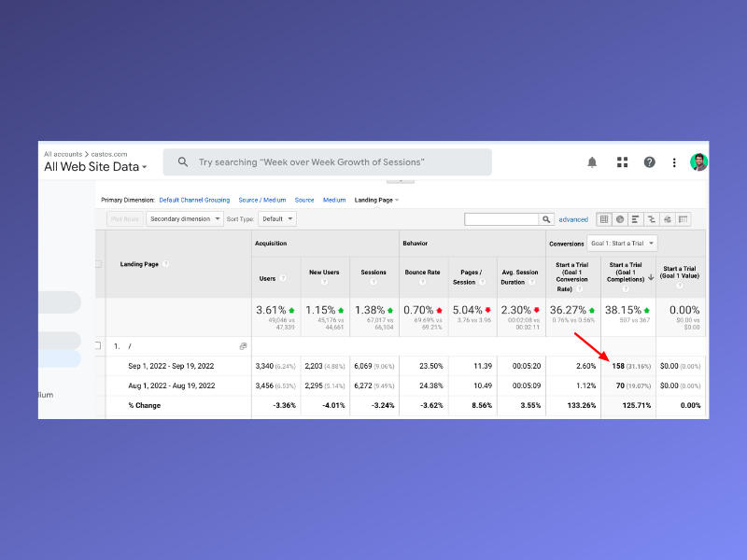Open the advanced filter link
747x560 pixels.
tap(573, 219)
